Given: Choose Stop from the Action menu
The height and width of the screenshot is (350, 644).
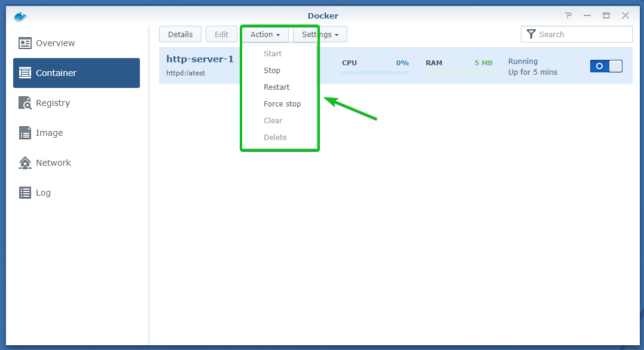Looking at the screenshot, I should 272,70.
